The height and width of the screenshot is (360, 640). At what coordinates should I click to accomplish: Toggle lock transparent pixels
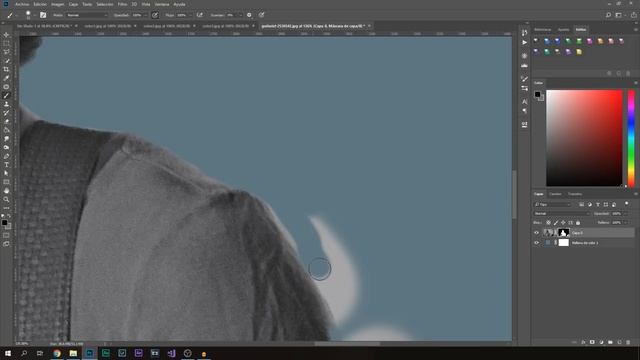[x=548, y=223]
